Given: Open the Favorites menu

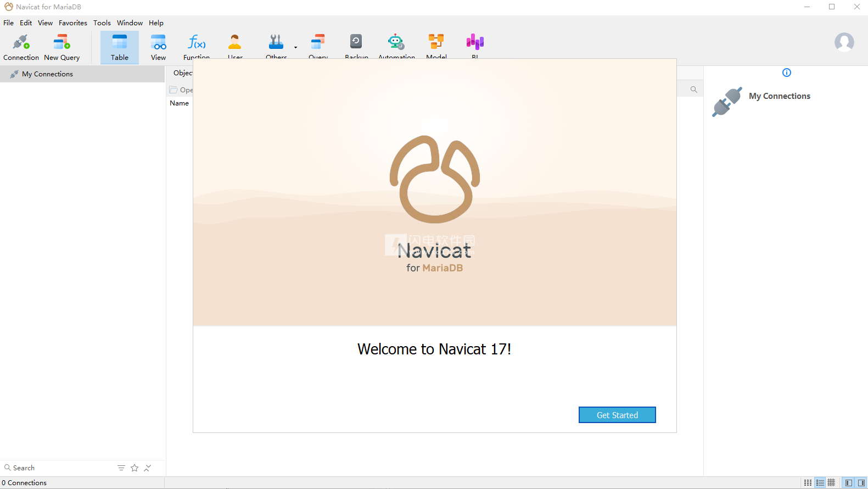Looking at the screenshot, I should tap(72, 23).
